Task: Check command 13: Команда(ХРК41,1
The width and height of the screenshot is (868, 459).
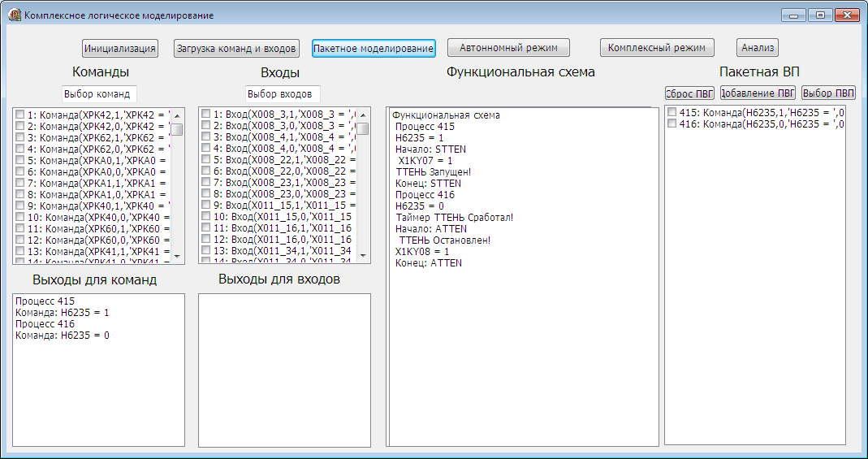Action: click(x=20, y=251)
